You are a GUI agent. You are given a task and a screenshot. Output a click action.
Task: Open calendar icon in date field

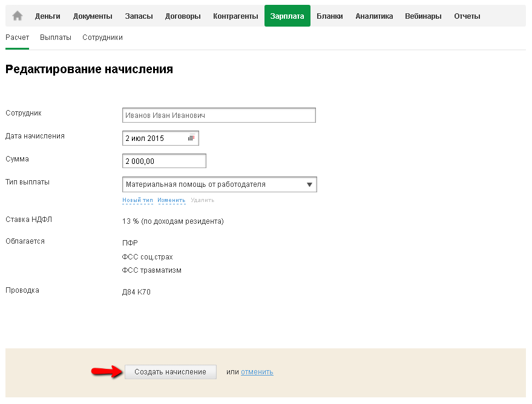tap(191, 138)
